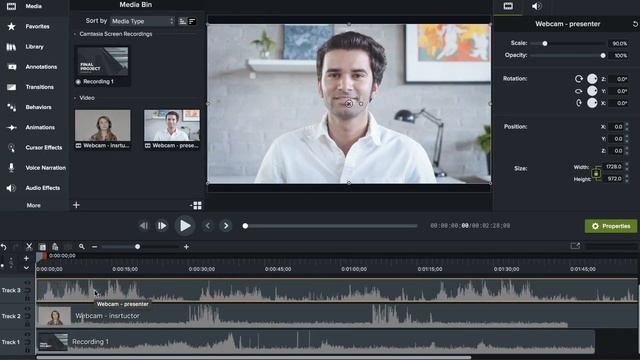Click the Z rotation dial
Viewport: 640px width, 360px height.
(592, 79)
